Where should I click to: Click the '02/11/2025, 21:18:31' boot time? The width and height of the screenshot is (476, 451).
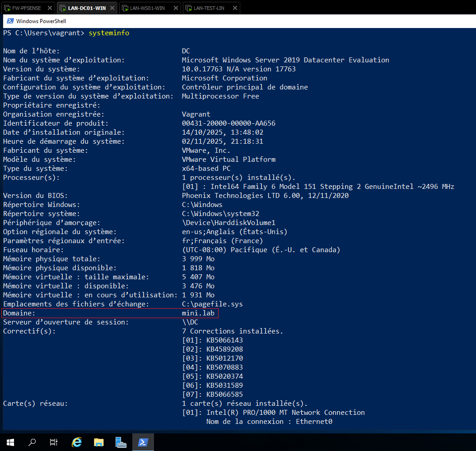pyautogui.click(x=223, y=141)
